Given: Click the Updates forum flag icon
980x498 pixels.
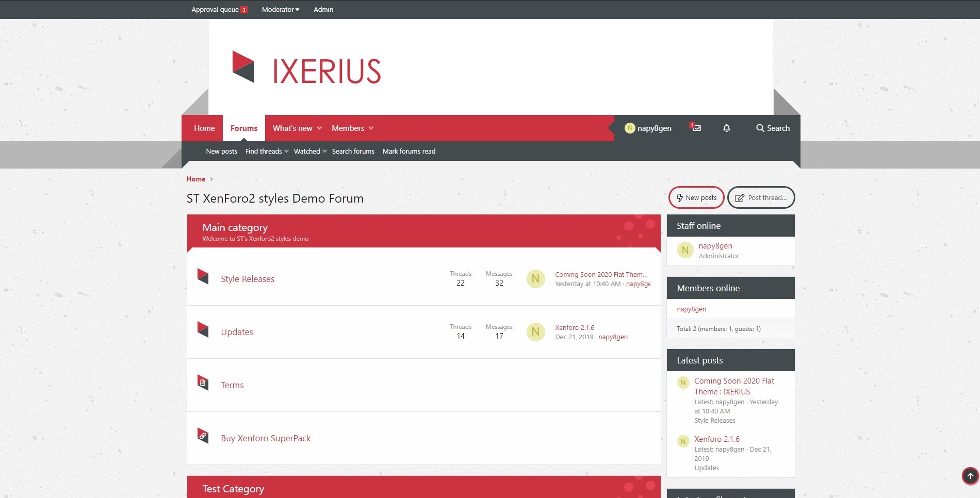Looking at the screenshot, I should point(203,329).
